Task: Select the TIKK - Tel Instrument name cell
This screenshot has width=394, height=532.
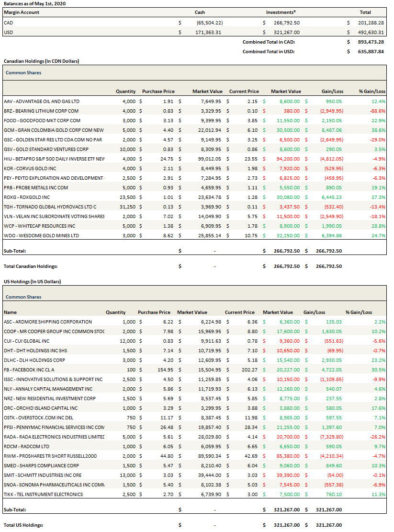Action: tap(43, 494)
